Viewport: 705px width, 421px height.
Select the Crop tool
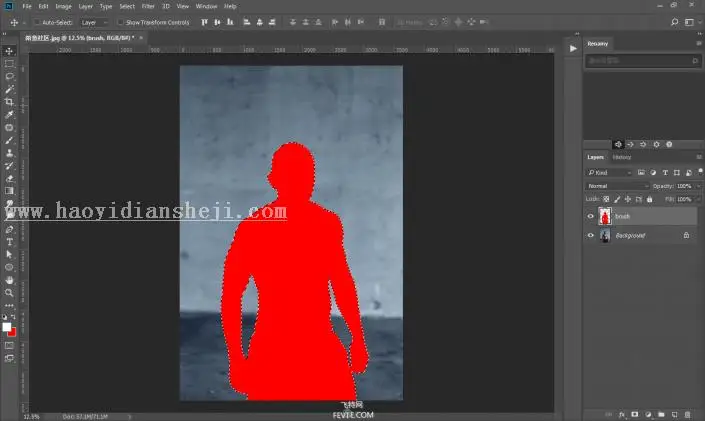click(x=9, y=102)
